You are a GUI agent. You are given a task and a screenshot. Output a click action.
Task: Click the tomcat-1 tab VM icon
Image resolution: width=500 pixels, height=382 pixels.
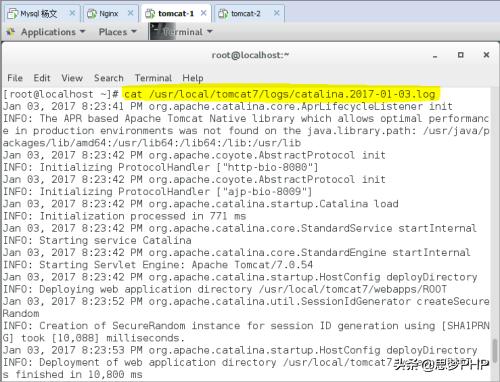pyautogui.click(x=150, y=14)
